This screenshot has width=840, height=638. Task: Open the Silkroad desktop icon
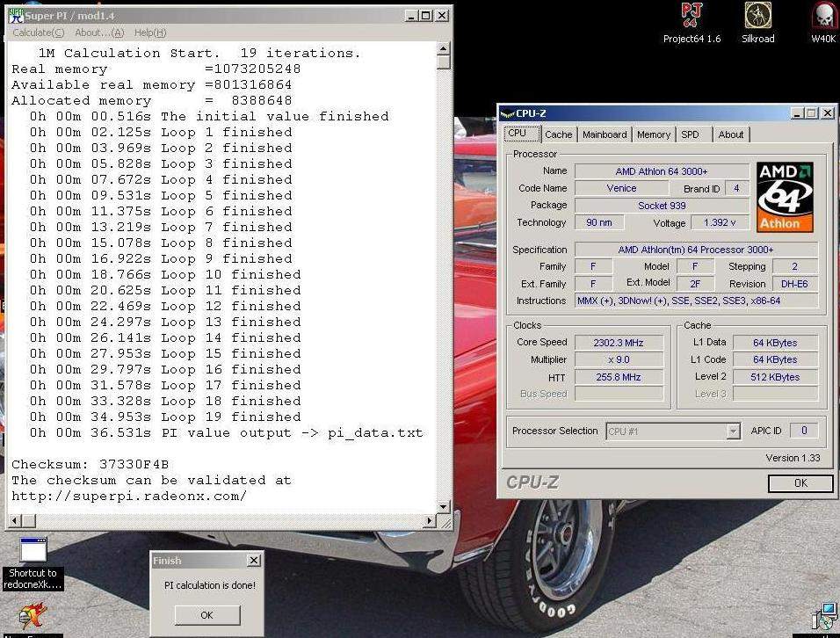[758, 23]
